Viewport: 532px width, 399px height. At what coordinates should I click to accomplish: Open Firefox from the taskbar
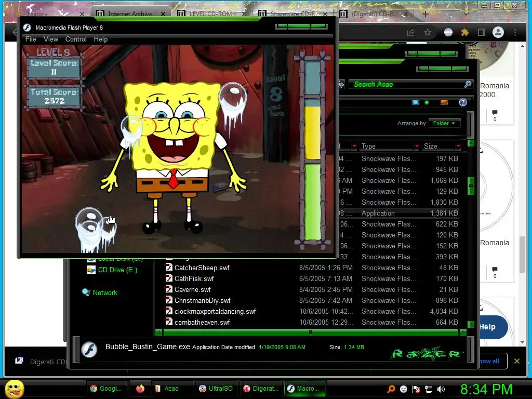pos(140,389)
